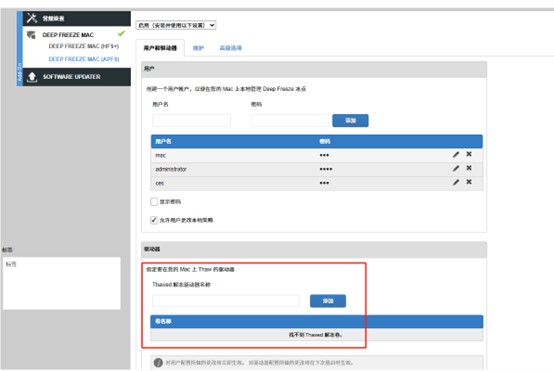Open SOFTWARE UPDATER section

click(x=77, y=77)
